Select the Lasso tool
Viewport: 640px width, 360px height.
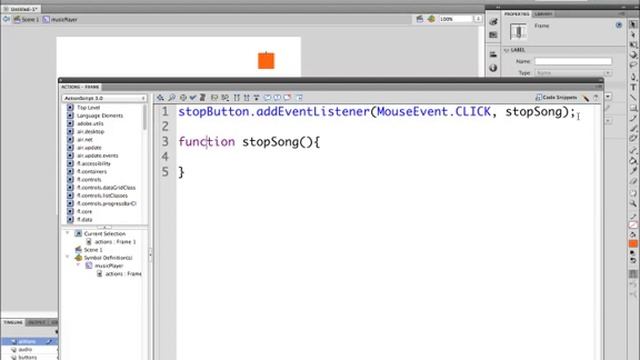point(633,64)
